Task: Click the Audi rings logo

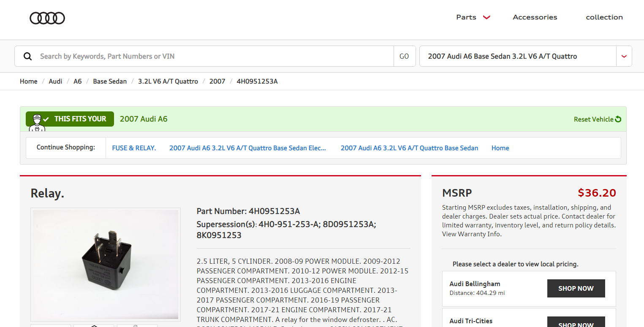Action: click(x=47, y=18)
